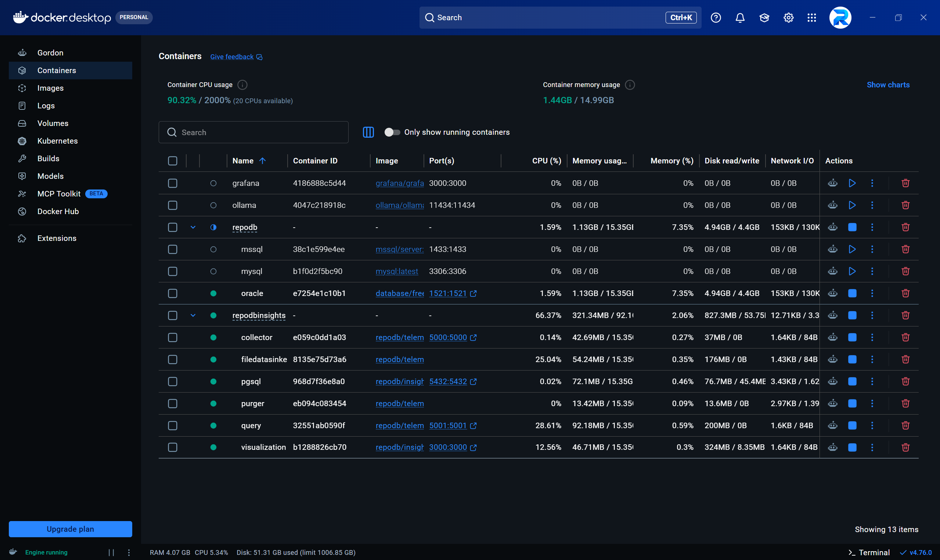
Task: Delete the pgsql container
Action: pyautogui.click(x=905, y=381)
